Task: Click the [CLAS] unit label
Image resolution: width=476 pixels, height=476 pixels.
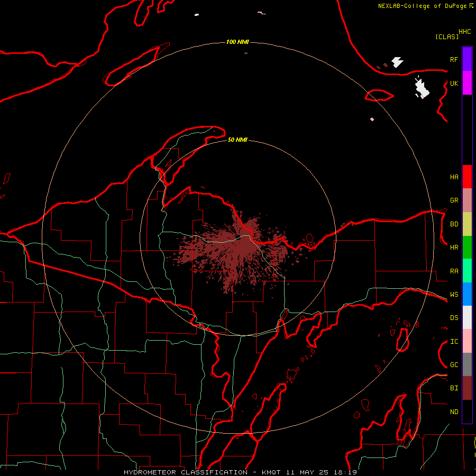Action: coord(447,36)
